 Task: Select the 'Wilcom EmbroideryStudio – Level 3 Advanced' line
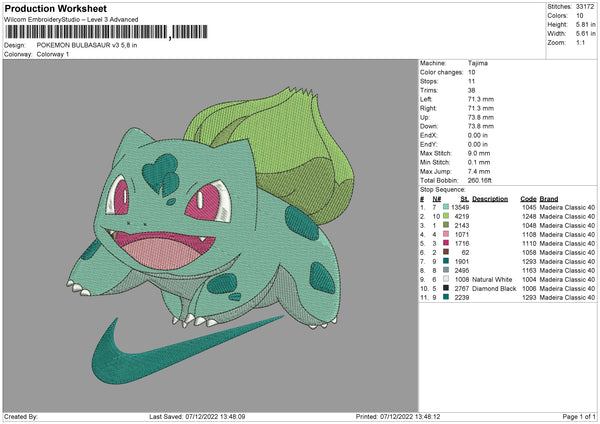coord(71,20)
